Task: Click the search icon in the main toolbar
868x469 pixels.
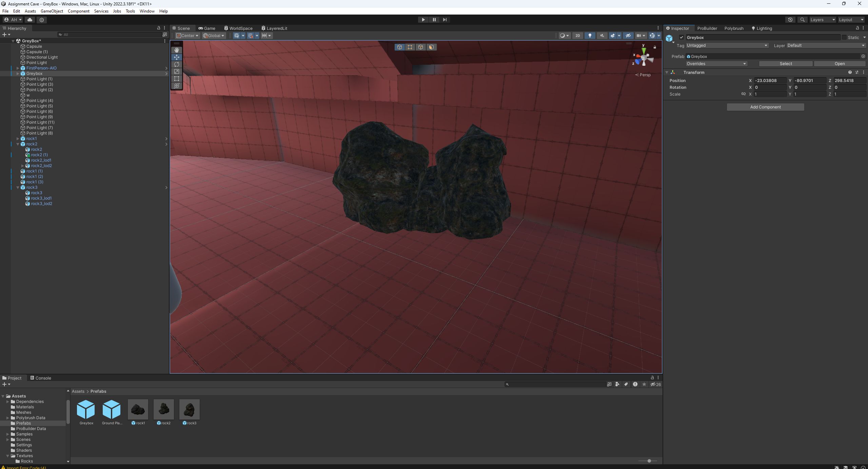Action: pos(803,19)
